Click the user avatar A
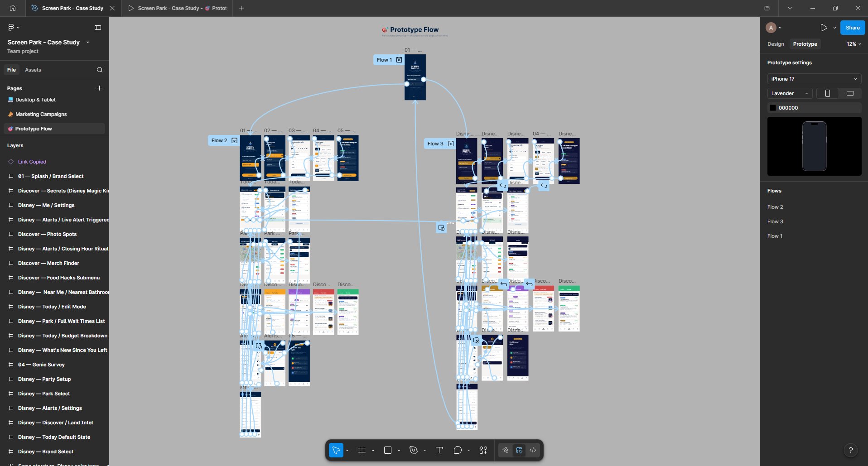The image size is (868, 466). (771, 28)
